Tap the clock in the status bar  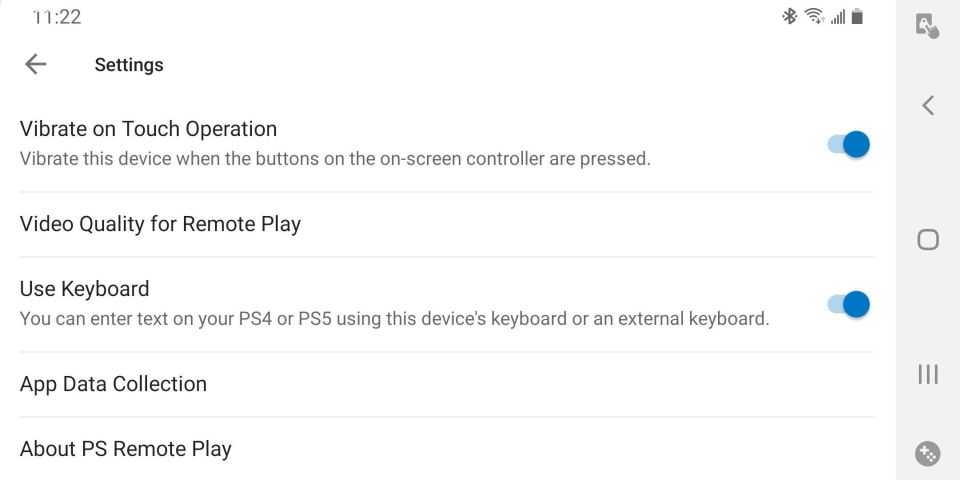[x=57, y=17]
